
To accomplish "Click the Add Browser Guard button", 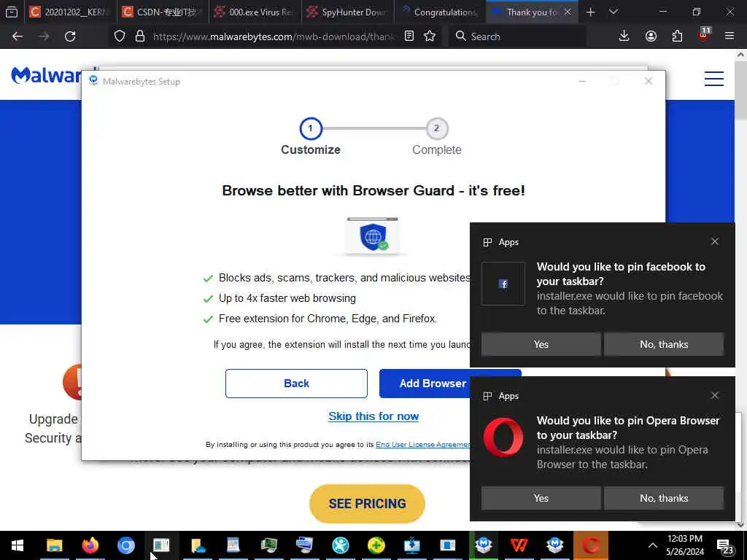I will (x=425, y=384).
